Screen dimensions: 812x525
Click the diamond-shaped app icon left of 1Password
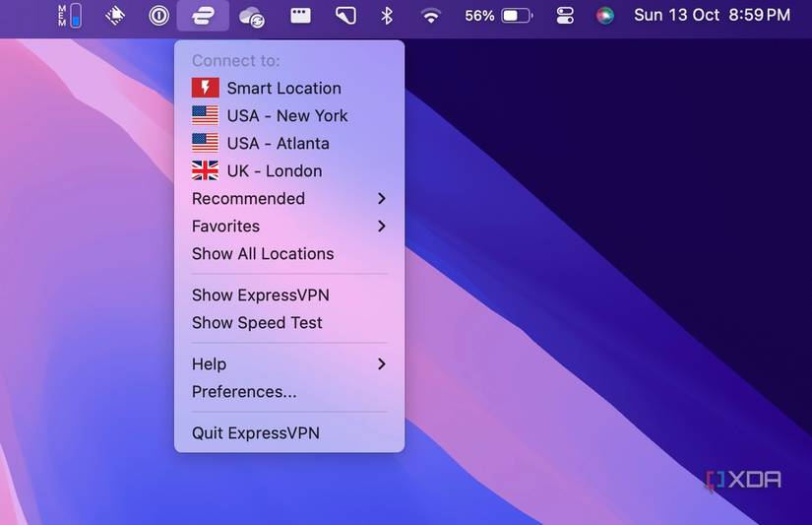[x=115, y=16]
